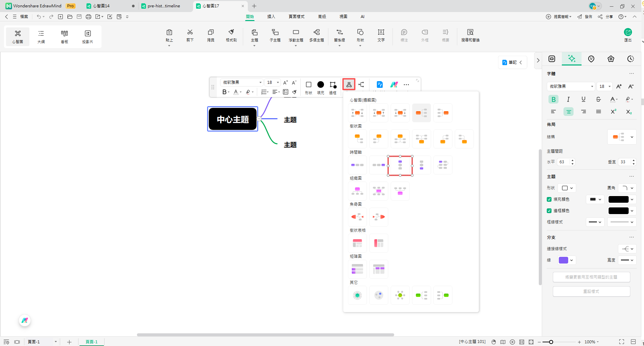Click the 文字 text tool icon
Viewport: 644px width, 346px height.
tap(381, 35)
